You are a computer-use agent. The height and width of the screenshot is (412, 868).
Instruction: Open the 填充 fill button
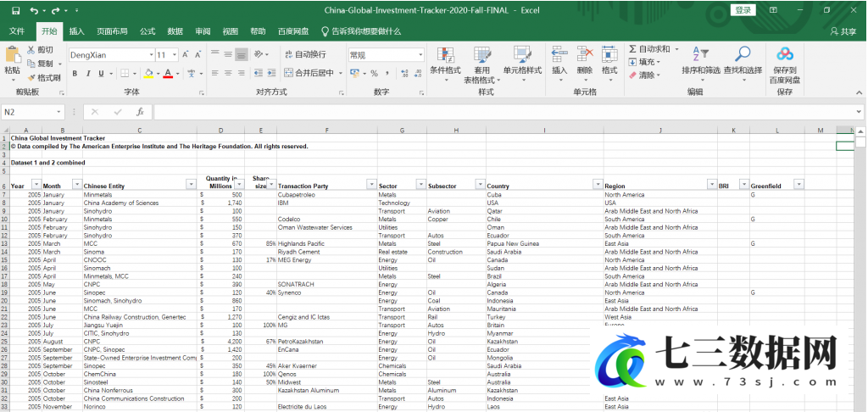[643, 62]
